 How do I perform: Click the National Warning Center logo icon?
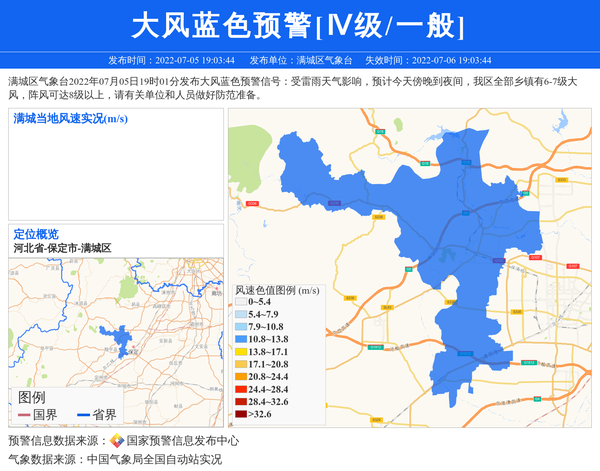[x=117, y=441]
